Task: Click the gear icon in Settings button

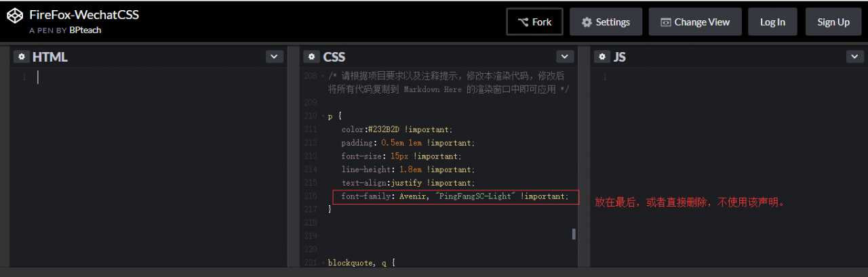Action: (587, 22)
